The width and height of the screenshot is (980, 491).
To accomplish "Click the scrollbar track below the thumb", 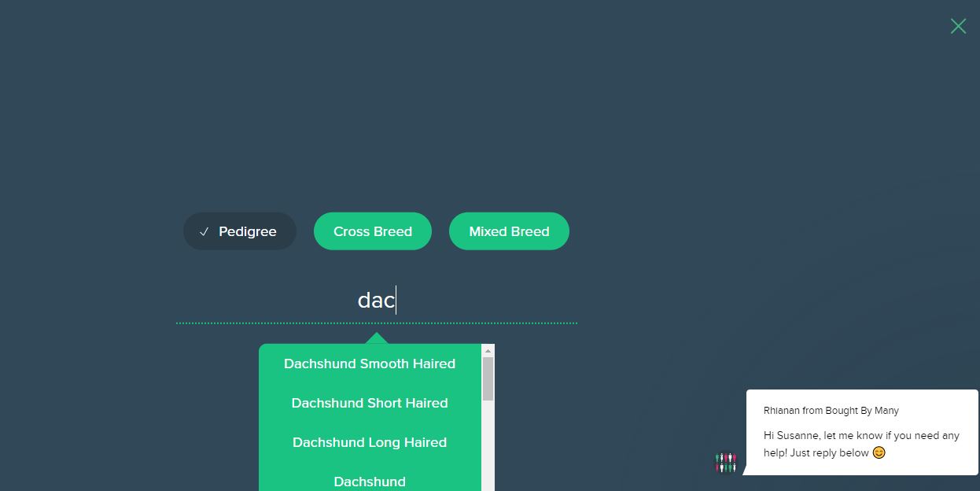I will pos(488,449).
